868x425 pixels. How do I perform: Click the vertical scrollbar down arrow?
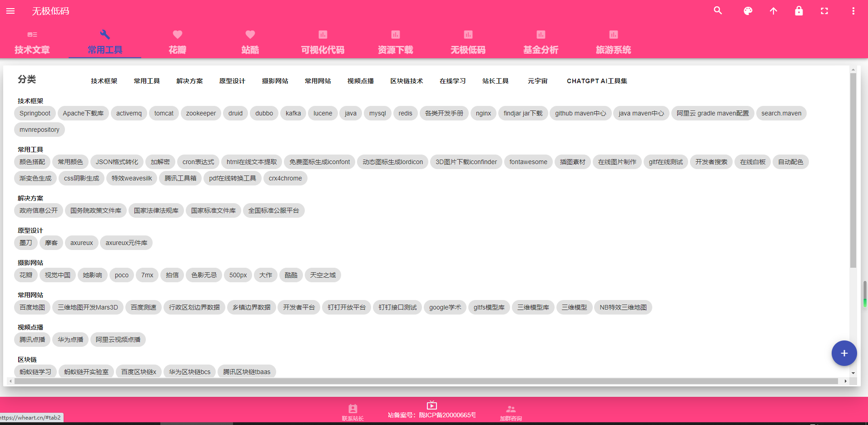pyautogui.click(x=853, y=373)
